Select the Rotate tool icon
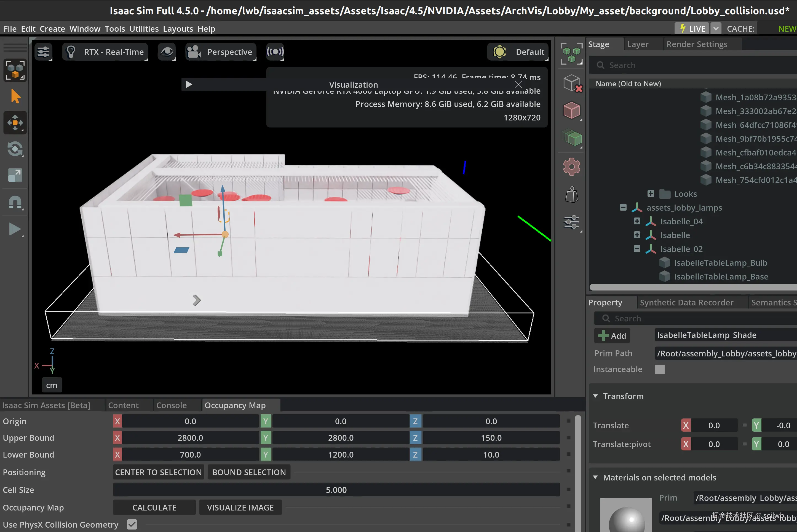The image size is (797, 532). 15,149
